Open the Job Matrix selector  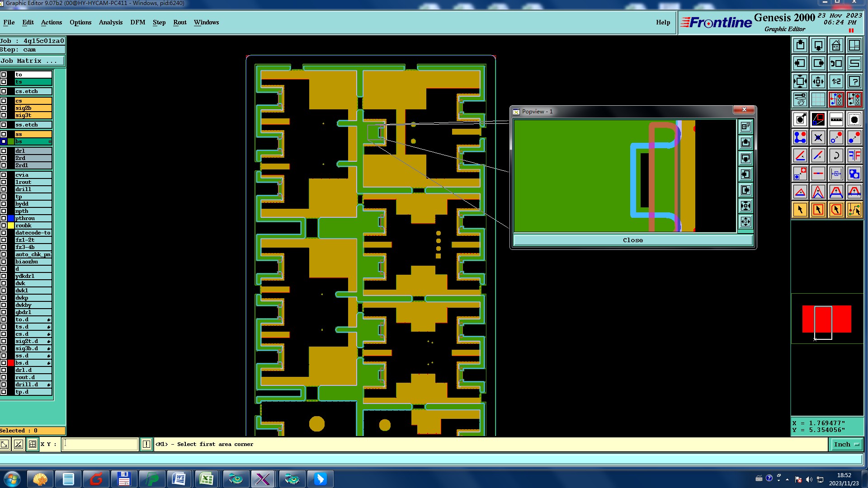(x=32, y=61)
